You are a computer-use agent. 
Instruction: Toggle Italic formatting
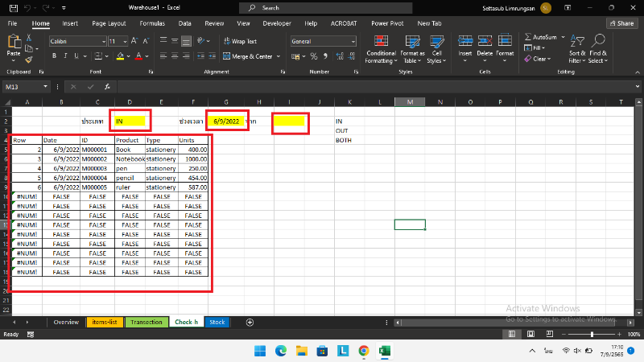(65, 56)
